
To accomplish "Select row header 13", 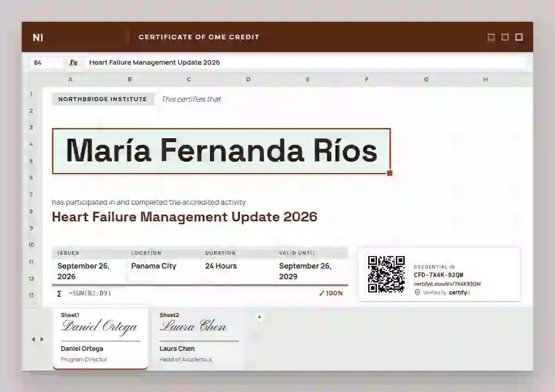I will [31, 295].
